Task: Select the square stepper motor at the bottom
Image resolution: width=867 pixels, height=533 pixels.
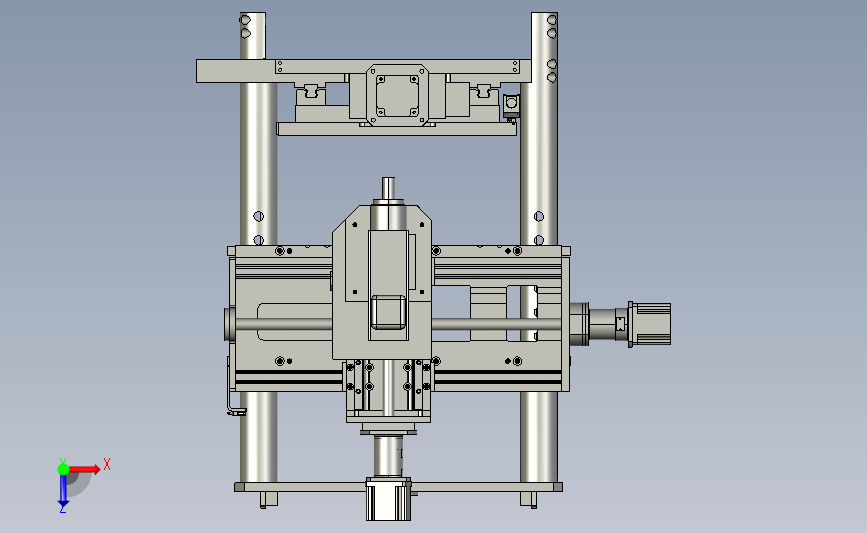Action: (x=388, y=500)
